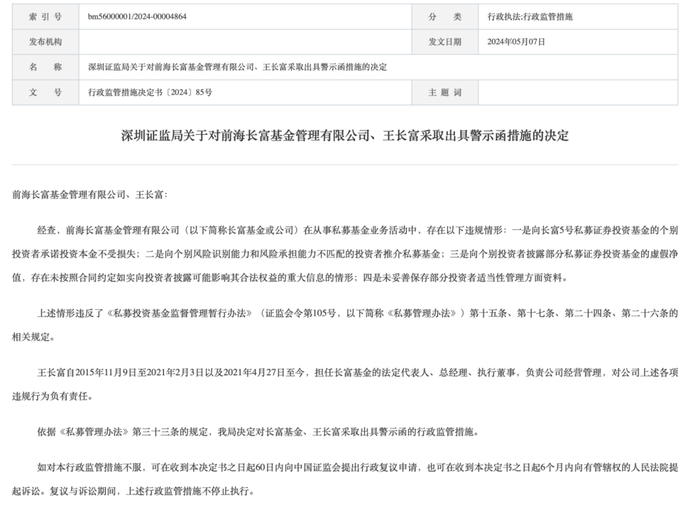The height and width of the screenshot is (510, 700).
Task: Select index number bm56000001/2024-00004864
Action: pos(137,17)
